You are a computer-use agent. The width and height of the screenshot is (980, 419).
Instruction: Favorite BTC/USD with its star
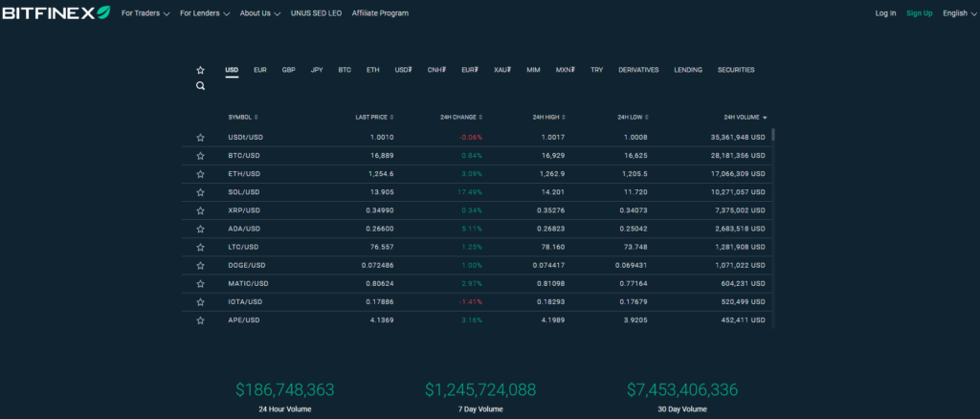[x=200, y=156]
